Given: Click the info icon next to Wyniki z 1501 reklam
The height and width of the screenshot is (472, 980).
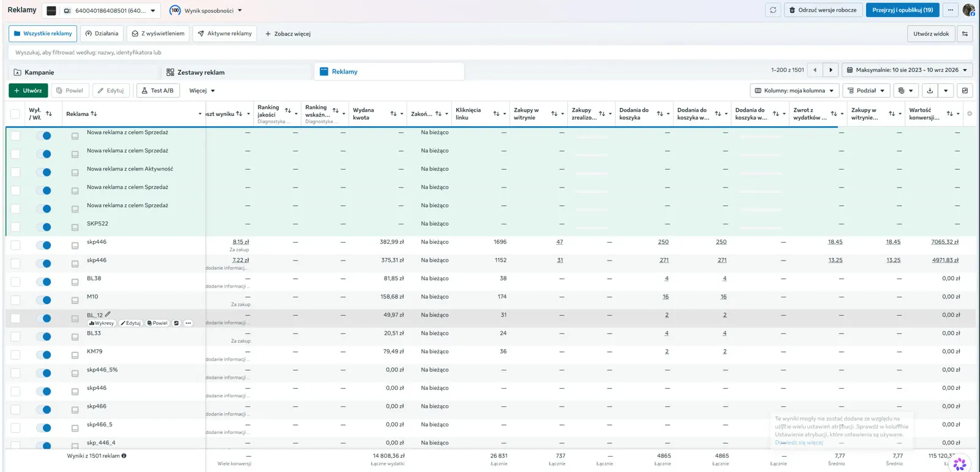Looking at the screenshot, I should tap(124, 456).
